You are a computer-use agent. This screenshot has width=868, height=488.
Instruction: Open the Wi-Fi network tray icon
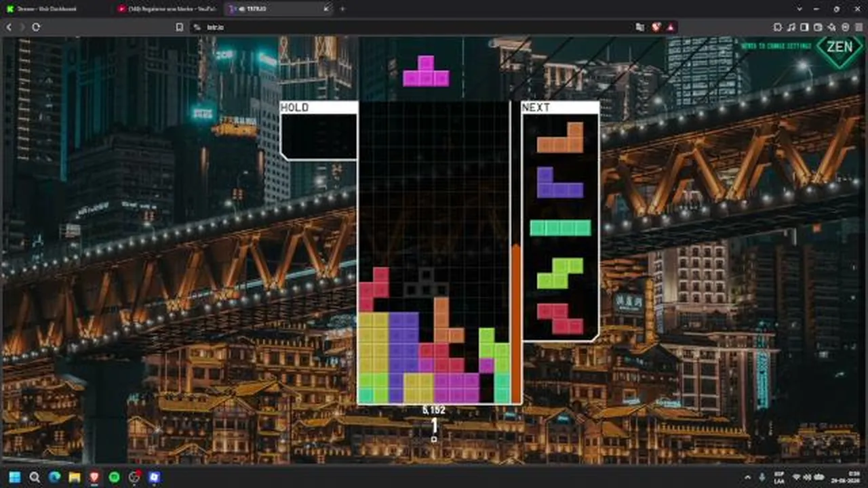(797, 477)
